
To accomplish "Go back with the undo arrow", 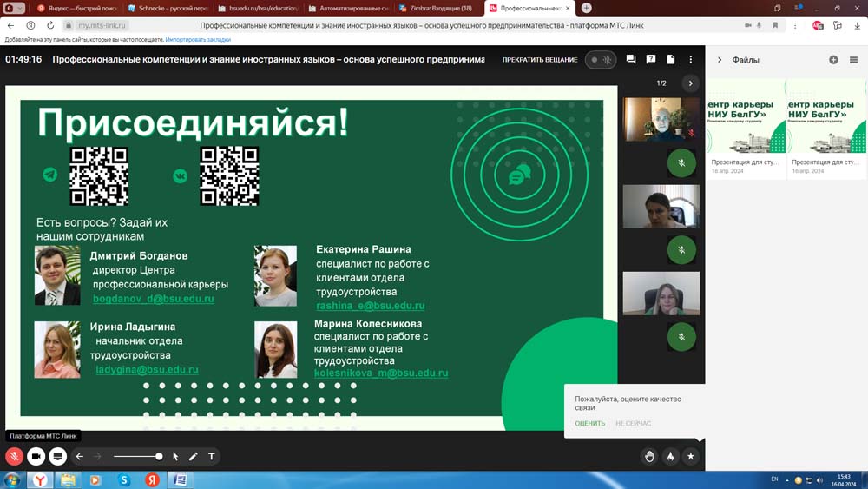I will (80, 456).
